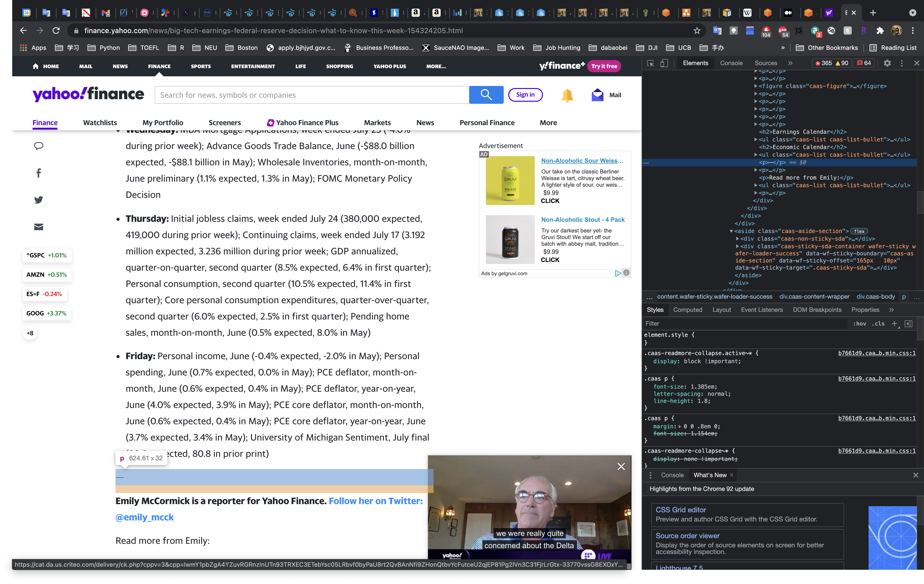Toggle the device toolbar icon in DevTools

pyautogui.click(x=664, y=63)
